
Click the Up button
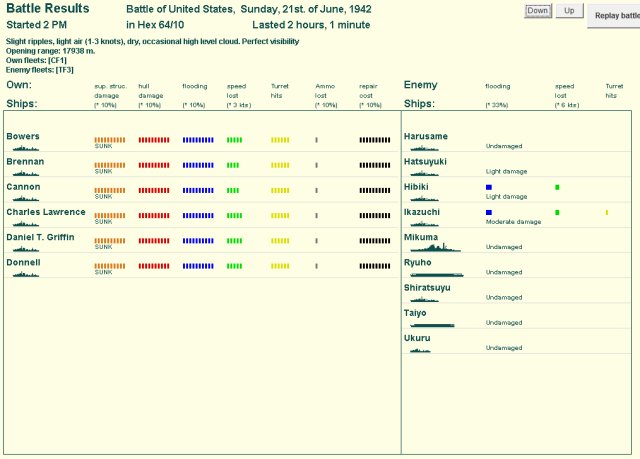tap(568, 11)
